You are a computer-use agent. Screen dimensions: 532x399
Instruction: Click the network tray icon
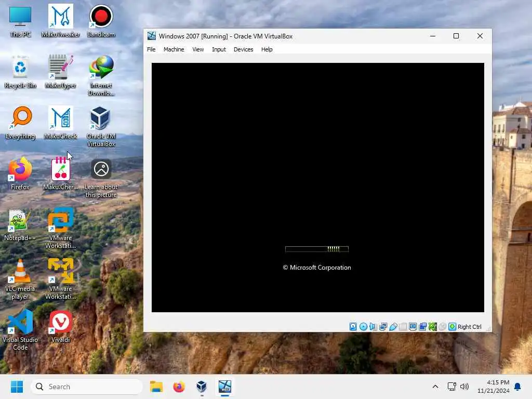(x=451, y=387)
